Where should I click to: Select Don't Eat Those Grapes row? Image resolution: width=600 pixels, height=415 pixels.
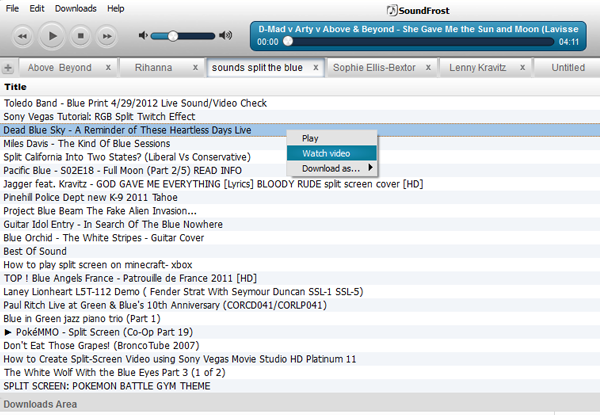[300, 345]
